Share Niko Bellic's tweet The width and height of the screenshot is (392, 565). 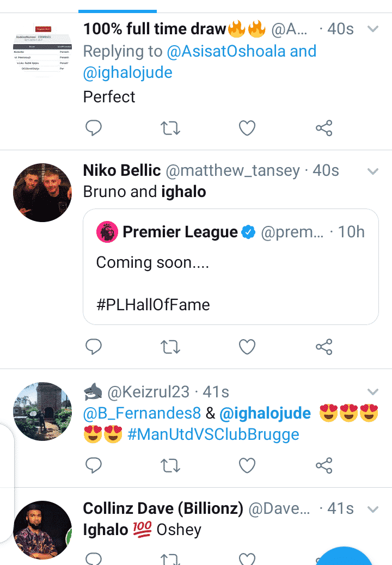[x=324, y=346]
